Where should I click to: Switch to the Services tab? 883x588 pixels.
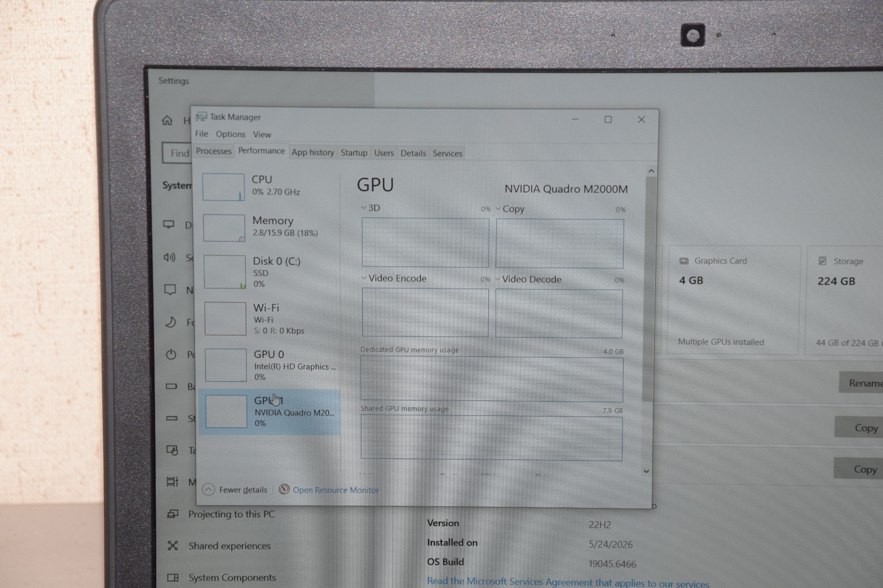[448, 153]
